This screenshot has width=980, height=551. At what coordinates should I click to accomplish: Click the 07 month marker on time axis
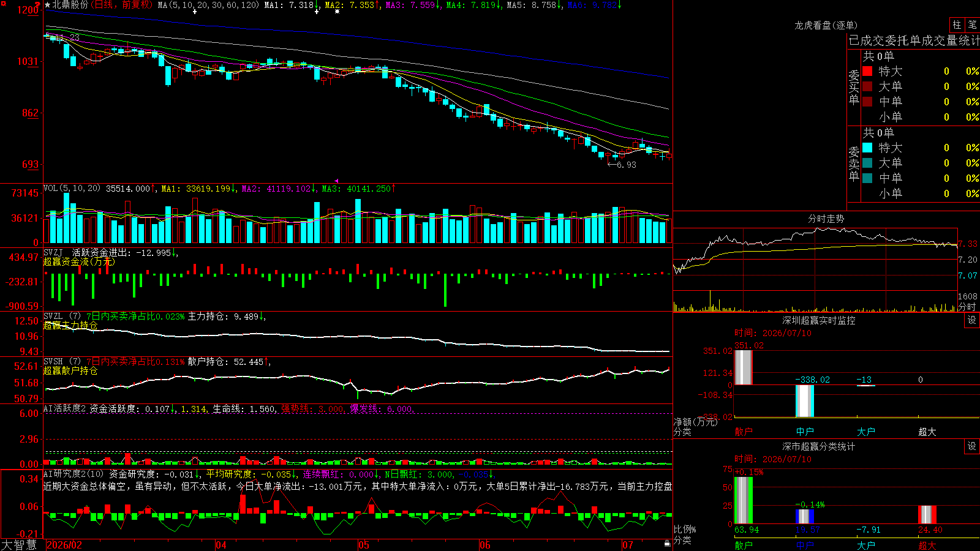(x=628, y=545)
